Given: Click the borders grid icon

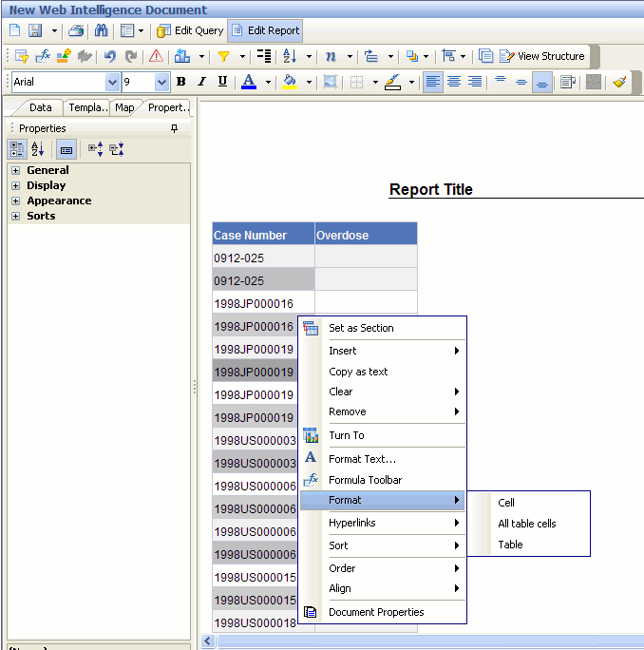Looking at the screenshot, I should (x=356, y=82).
